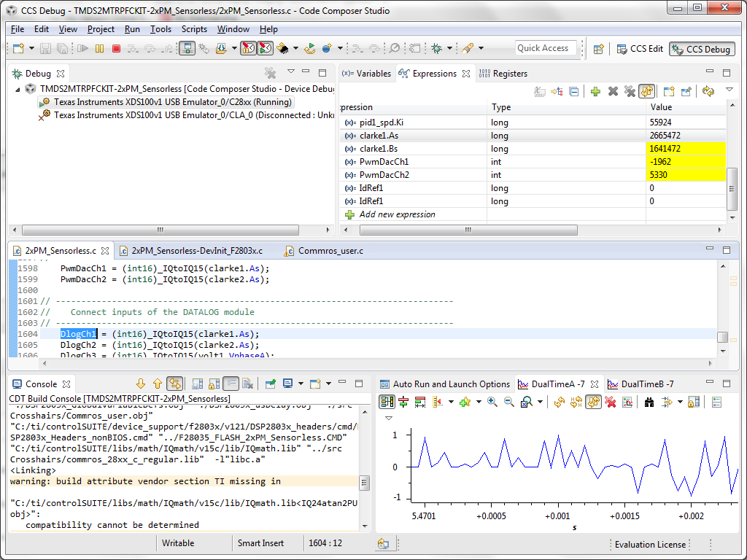
Task: Terminate the debug session with red stop icon
Action: tap(117, 49)
